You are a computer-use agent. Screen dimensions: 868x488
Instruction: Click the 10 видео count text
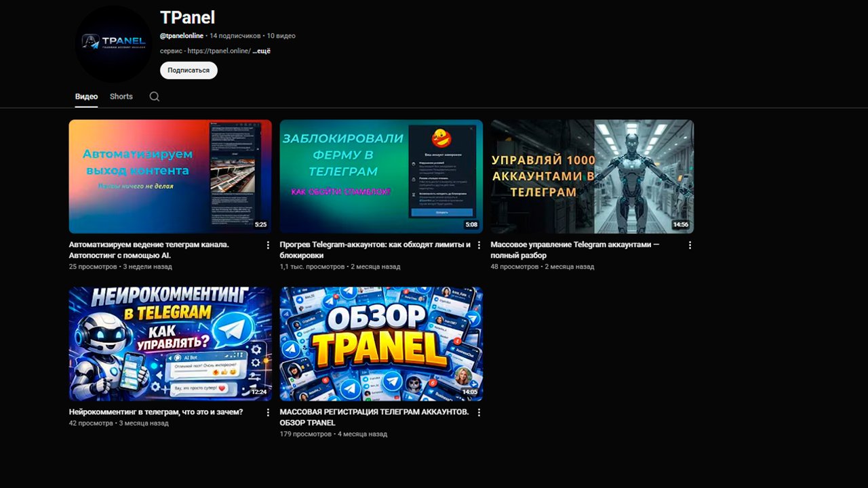coord(281,36)
